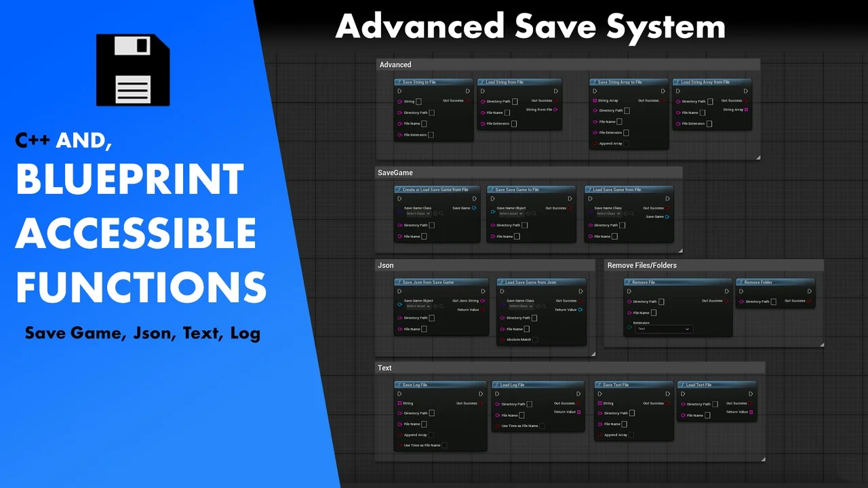The height and width of the screenshot is (488, 868).
Task: Click File Name box in Load Text File node
Action: pyautogui.click(x=707, y=415)
